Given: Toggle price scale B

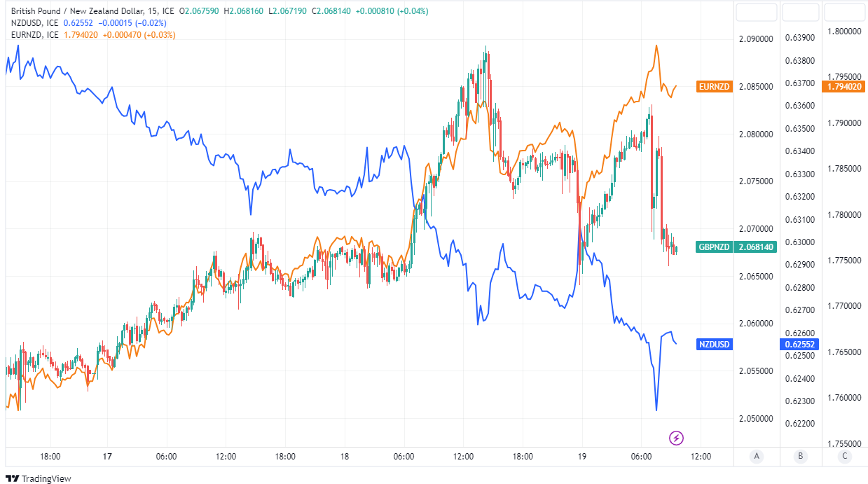Looking at the screenshot, I should pos(800,457).
